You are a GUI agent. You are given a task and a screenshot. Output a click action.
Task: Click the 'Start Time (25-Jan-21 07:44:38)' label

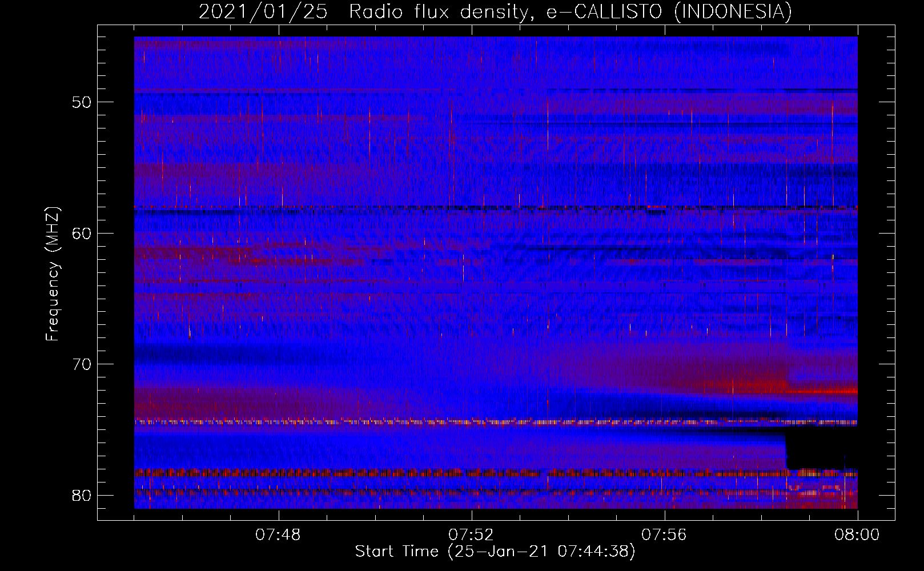(495, 552)
